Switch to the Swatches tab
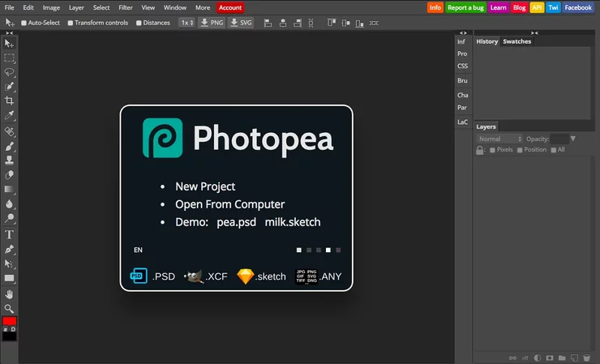Viewport: 600px width, 364px height. point(517,41)
